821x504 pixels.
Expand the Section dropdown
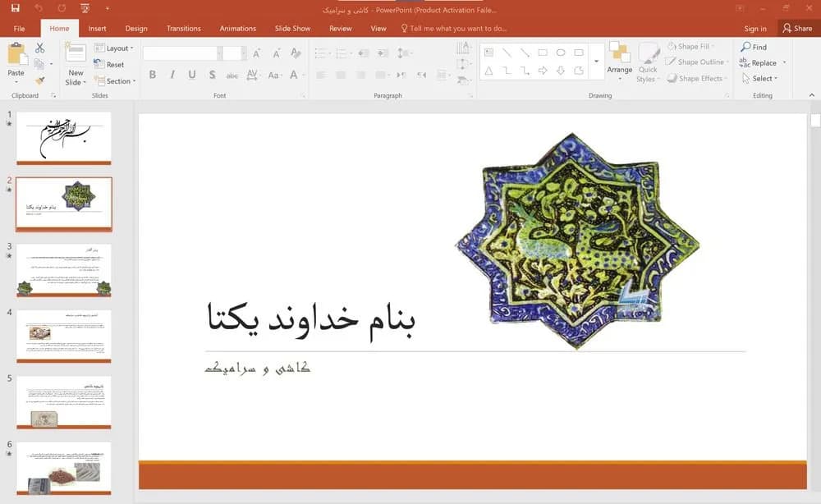pos(115,81)
